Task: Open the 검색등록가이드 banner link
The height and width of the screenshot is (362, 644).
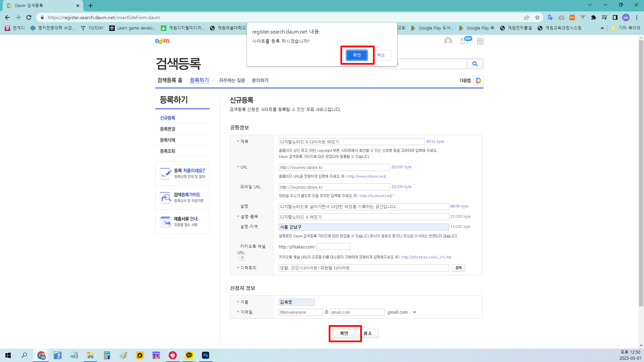Action: [x=182, y=197]
